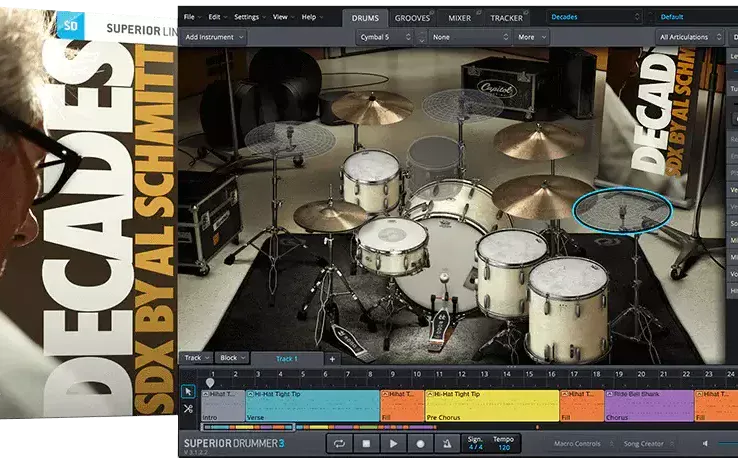This screenshot has width=738, height=458.
Task: Select the solid rack tom
Action: click(371, 180)
